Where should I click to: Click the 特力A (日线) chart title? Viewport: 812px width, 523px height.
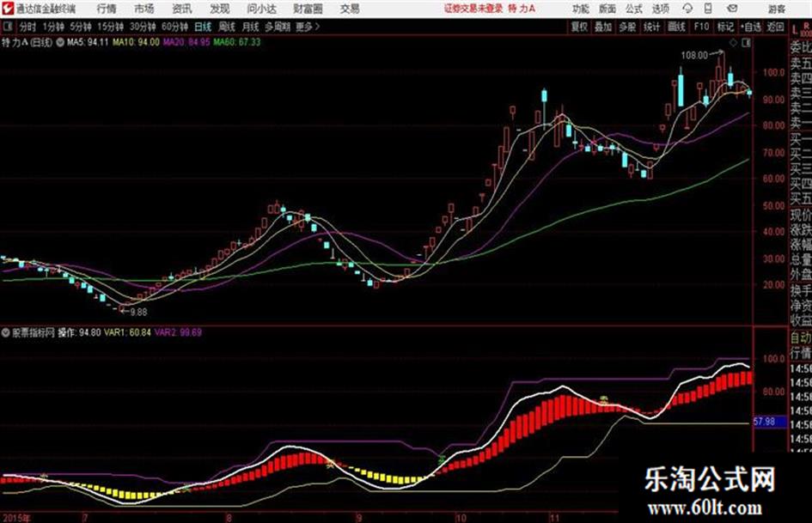(x=27, y=42)
